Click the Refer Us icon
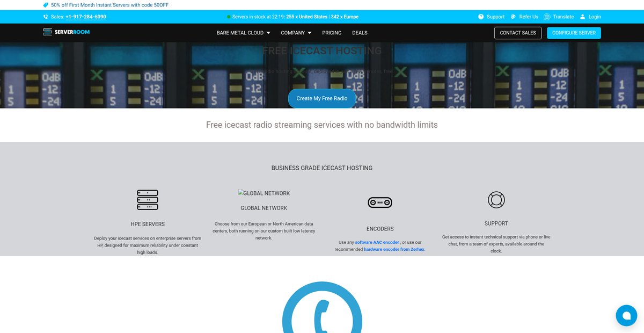 514,17
